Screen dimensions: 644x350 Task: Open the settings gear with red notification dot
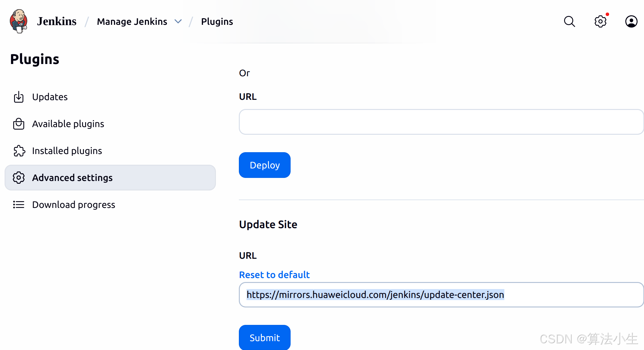pyautogui.click(x=600, y=21)
